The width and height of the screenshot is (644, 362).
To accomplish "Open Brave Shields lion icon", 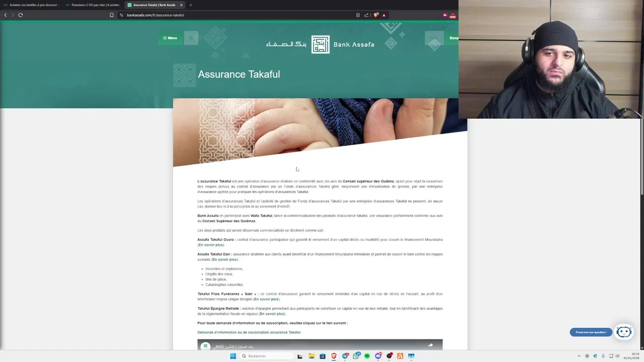I will tap(375, 15).
